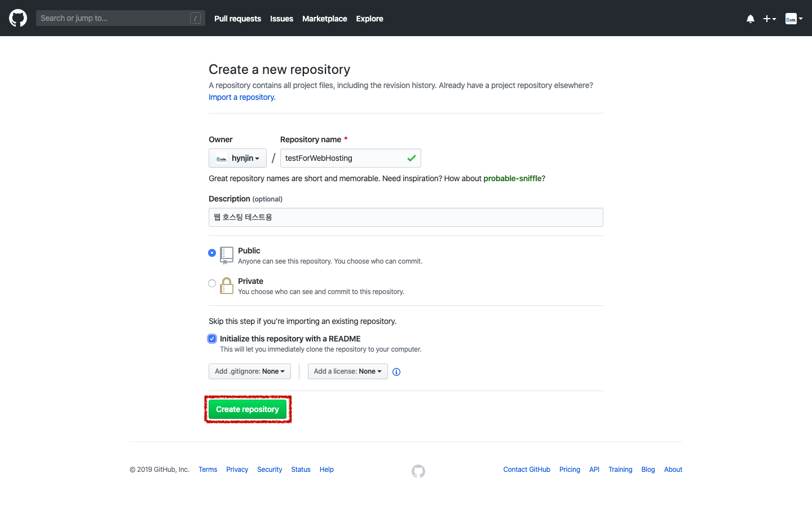Click the Public repository book icon
The image size is (812, 508).
(227, 255)
